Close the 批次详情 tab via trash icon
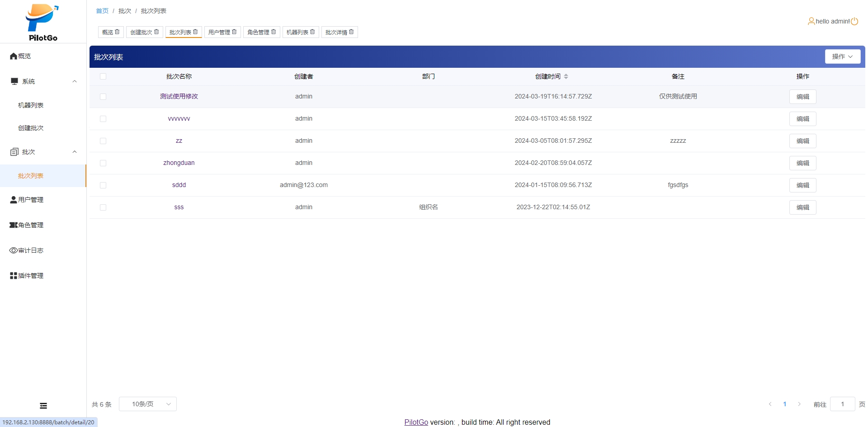The width and height of the screenshot is (868, 427). click(x=351, y=32)
